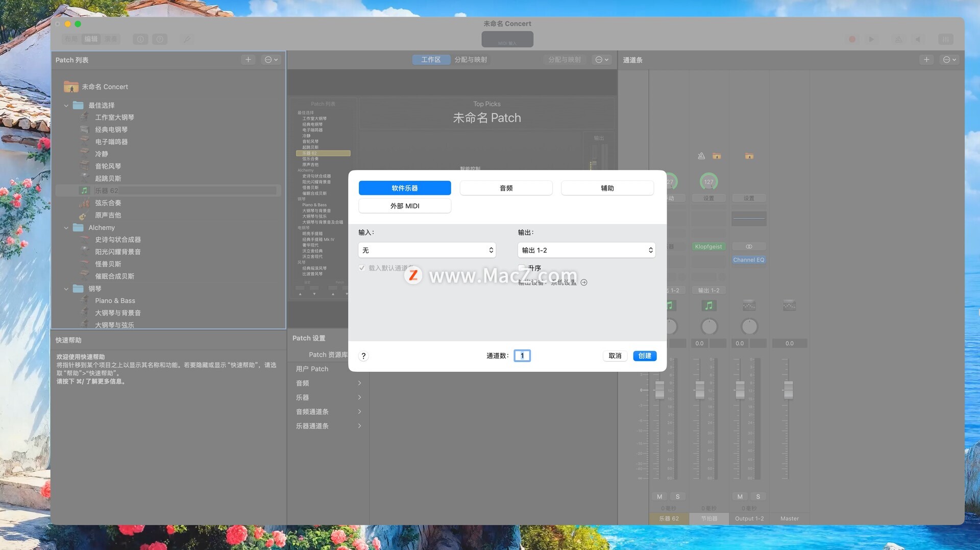The image size is (980, 550).
Task: Click the 节拍器 channel's green music note icon
Action: [708, 305]
